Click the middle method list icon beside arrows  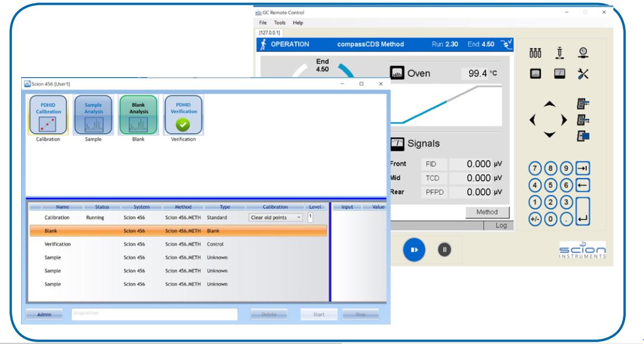(x=583, y=120)
